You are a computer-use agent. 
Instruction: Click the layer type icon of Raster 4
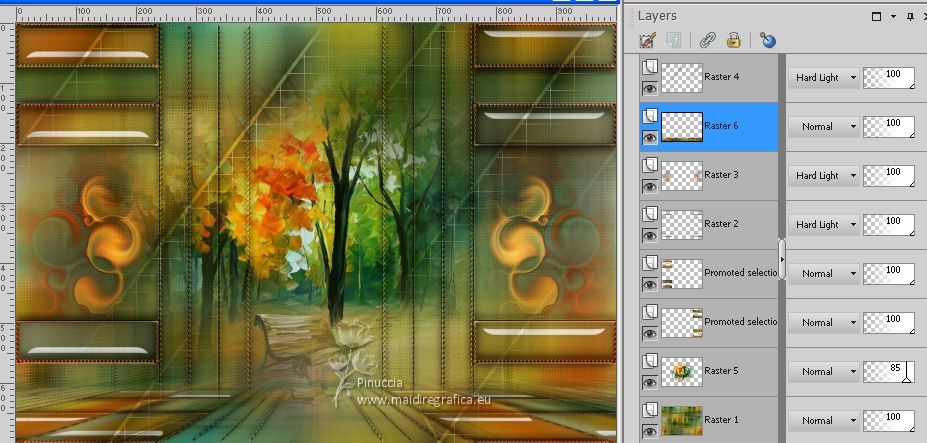pos(650,66)
